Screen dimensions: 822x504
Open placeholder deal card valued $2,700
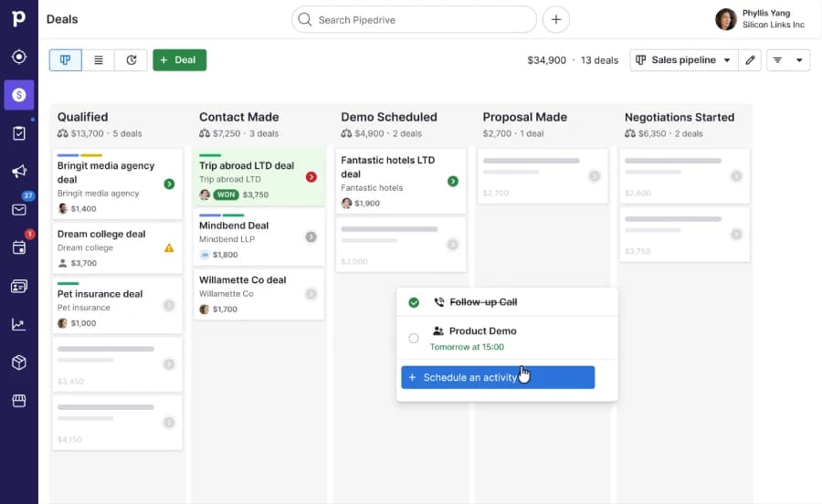tap(543, 176)
